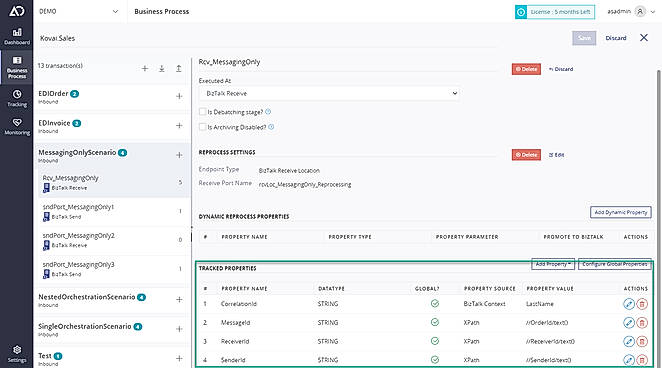This screenshot has width=662, height=368.
Task: Add a stage to EDInvoice
Action: (179, 126)
